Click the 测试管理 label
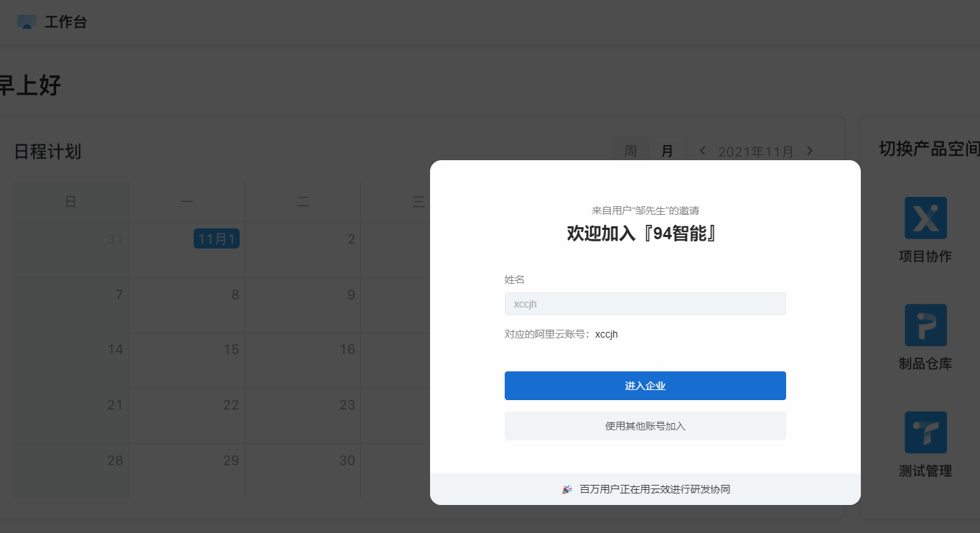The image size is (980, 533). pyautogui.click(x=925, y=471)
